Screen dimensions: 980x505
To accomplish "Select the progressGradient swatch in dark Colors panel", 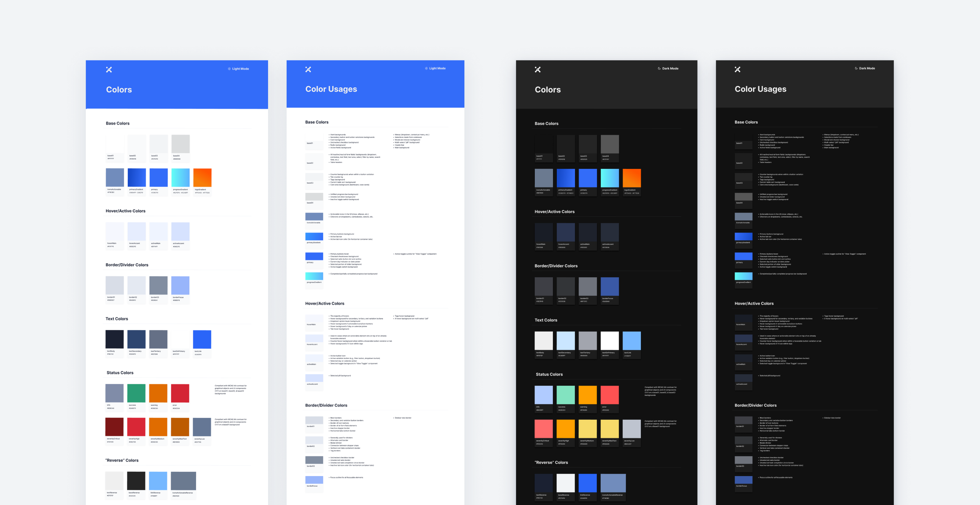I will [610, 178].
